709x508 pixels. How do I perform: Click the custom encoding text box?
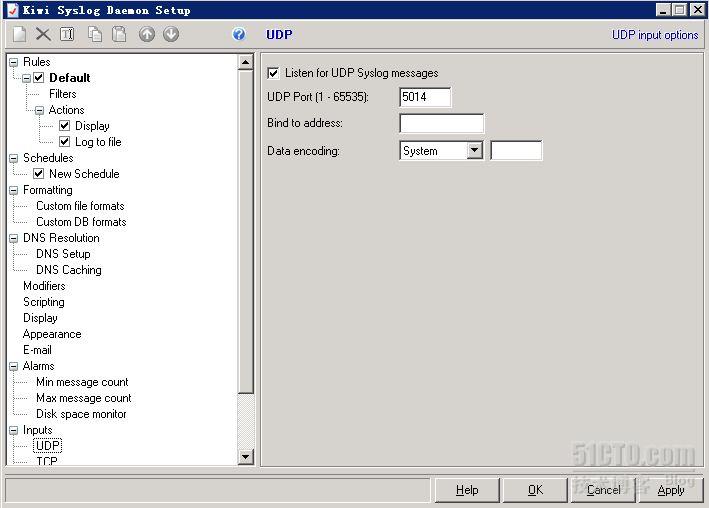[516, 151]
